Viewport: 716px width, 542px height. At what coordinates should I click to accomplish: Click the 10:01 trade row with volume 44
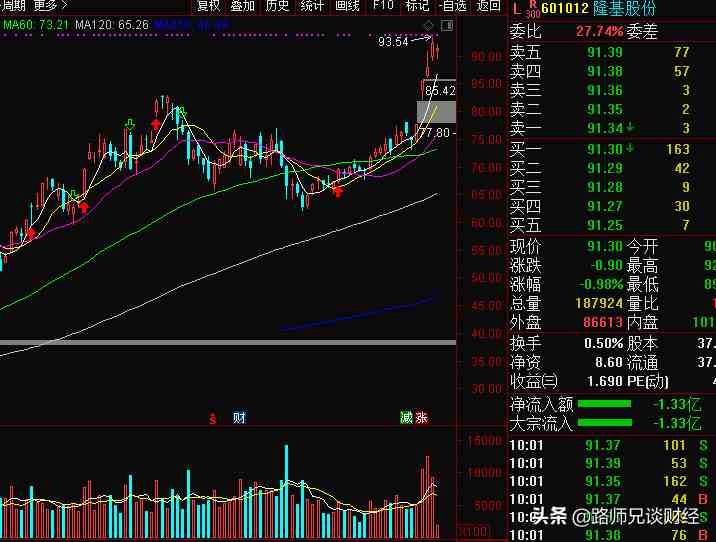tap(612, 499)
